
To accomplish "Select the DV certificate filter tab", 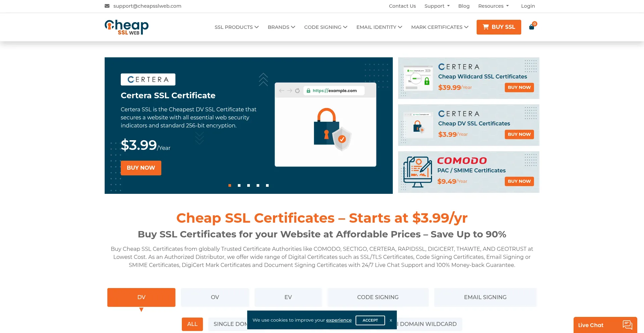I will click(141, 297).
